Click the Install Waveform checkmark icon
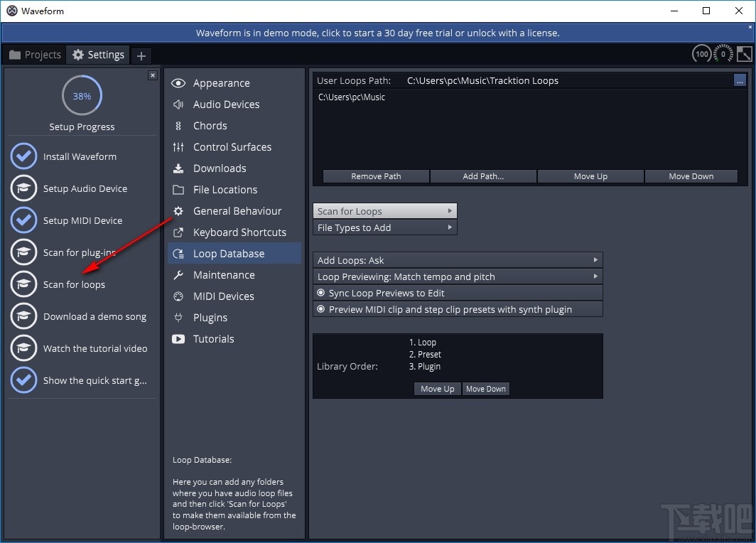Image resolution: width=756 pixels, height=543 pixels. click(x=23, y=156)
